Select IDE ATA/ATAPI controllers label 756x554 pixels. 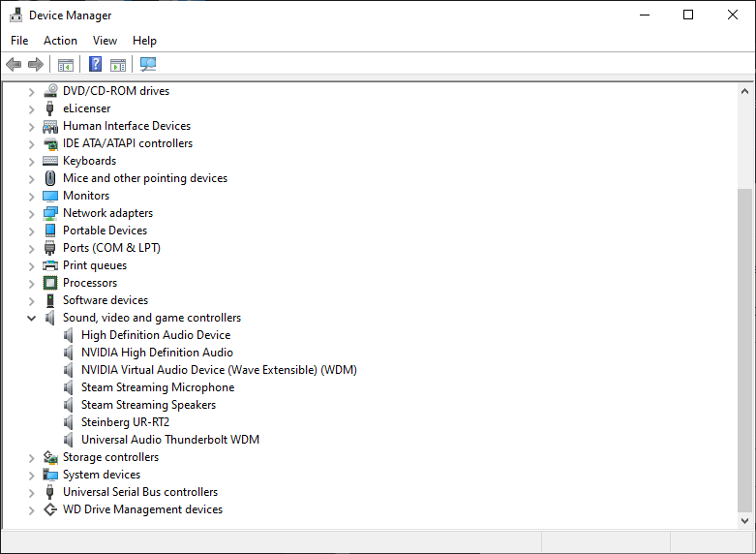pos(128,143)
